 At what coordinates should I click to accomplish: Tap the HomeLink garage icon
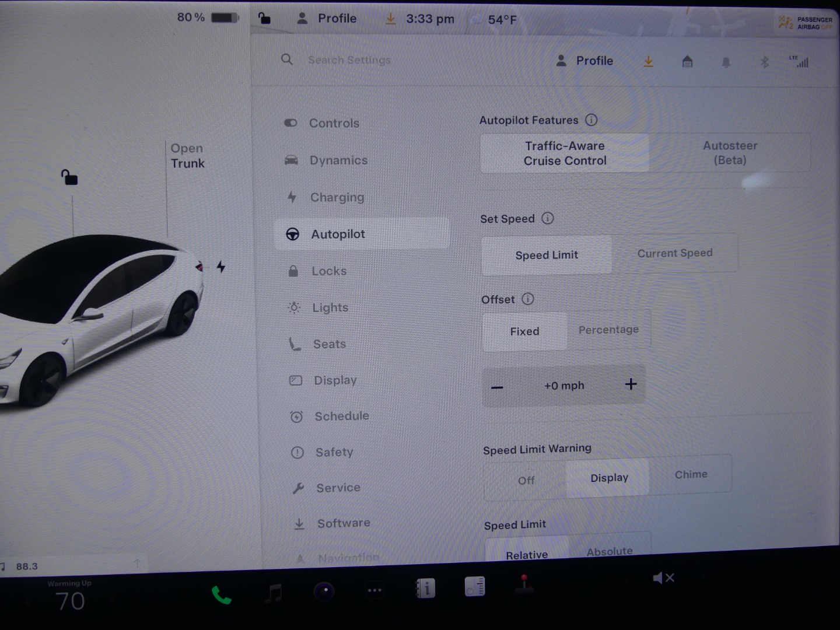tap(687, 61)
